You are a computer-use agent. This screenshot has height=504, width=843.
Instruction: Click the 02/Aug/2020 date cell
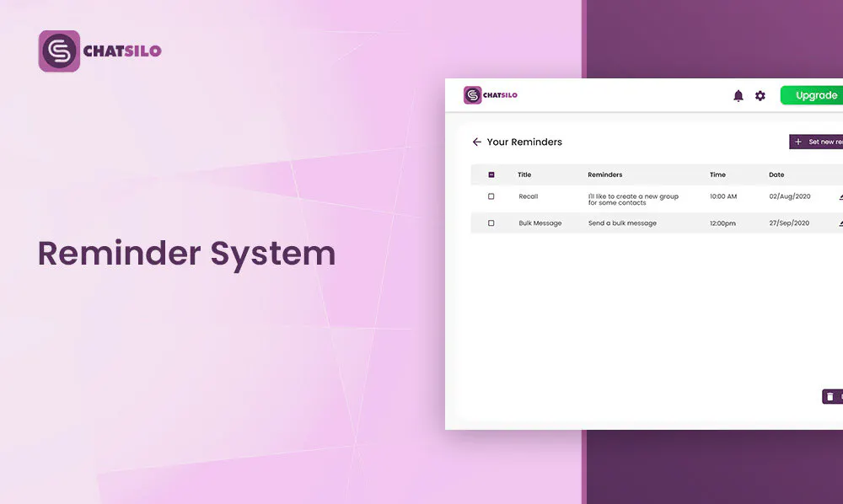coord(789,196)
